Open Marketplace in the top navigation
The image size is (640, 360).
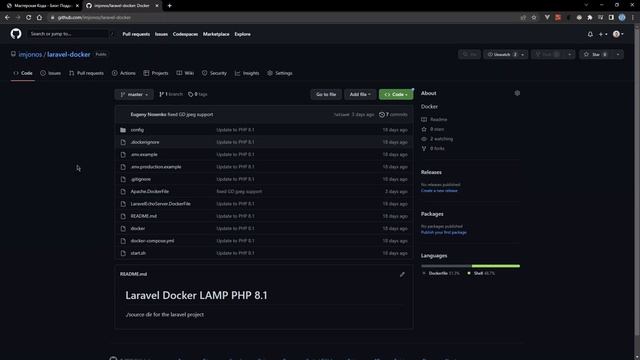click(216, 34)
